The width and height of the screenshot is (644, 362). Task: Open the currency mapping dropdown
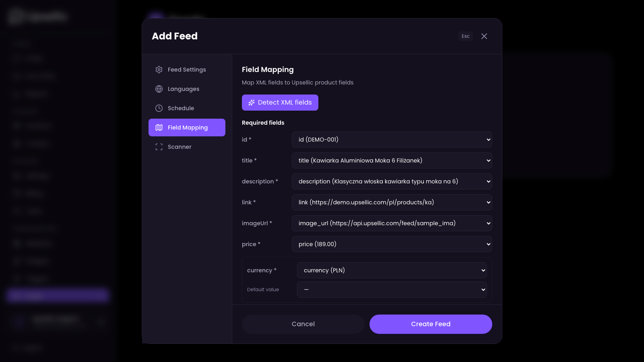click(x=392, y=270)
